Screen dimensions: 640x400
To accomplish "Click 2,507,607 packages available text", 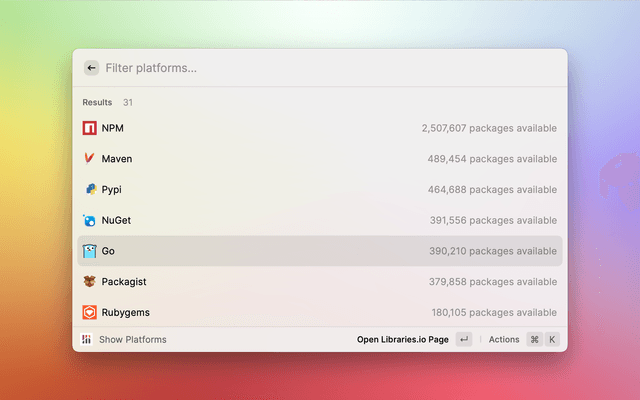I will (489, 128).
